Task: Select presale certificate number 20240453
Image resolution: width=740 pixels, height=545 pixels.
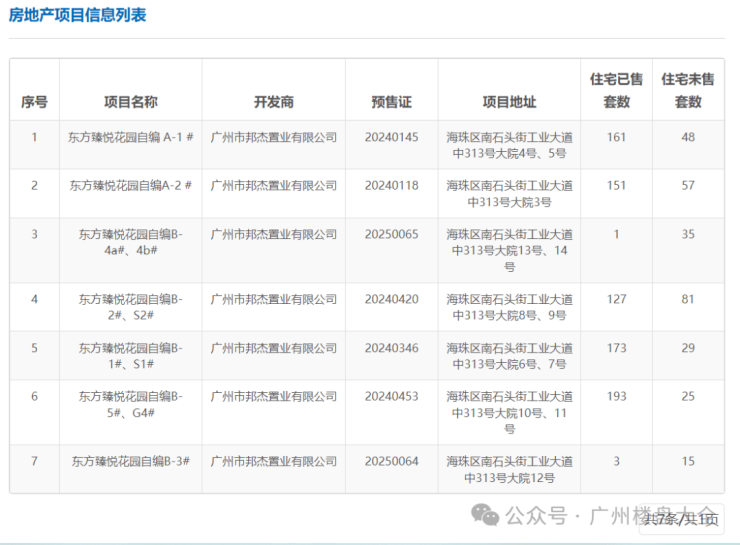Action: [x=391, y=397]
